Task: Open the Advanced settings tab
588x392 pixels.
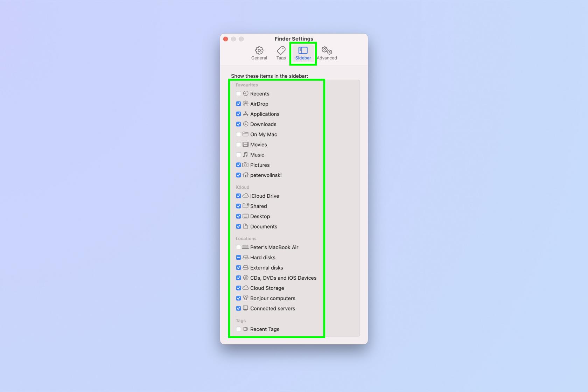Action: point(327,53)
